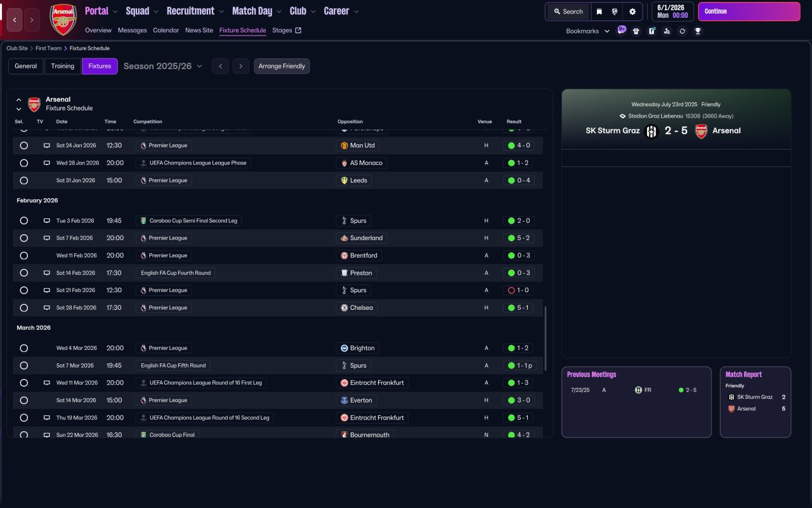The width and height of the screenshot is (812, 508).
Task: Click the trophy icon in bookmarks row
Action: click(698, 31)
